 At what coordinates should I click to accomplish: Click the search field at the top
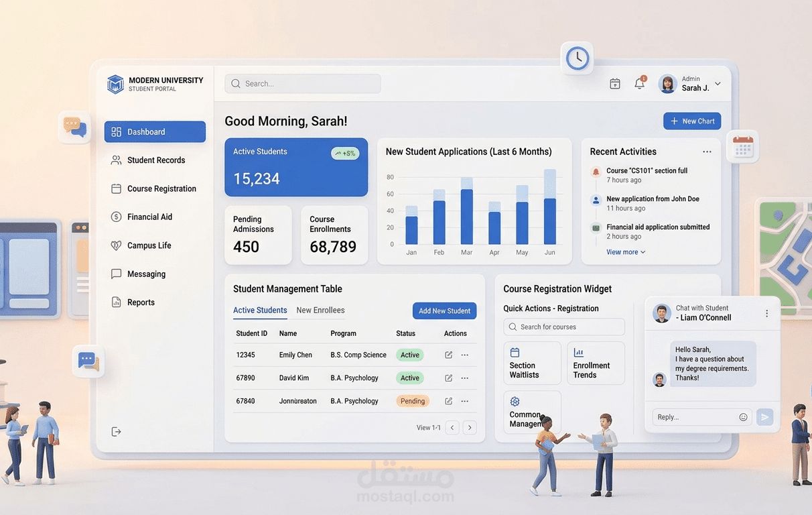coord(303,84)
